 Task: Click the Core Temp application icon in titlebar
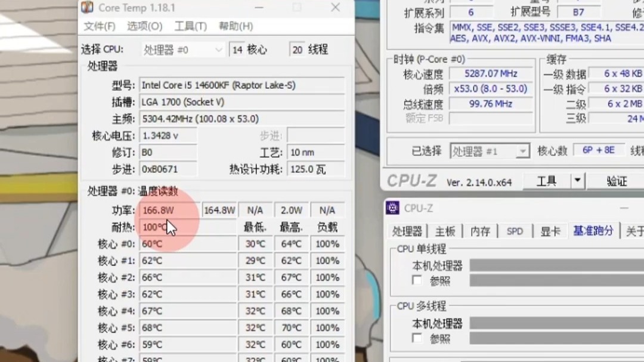(x=88, y=8)
